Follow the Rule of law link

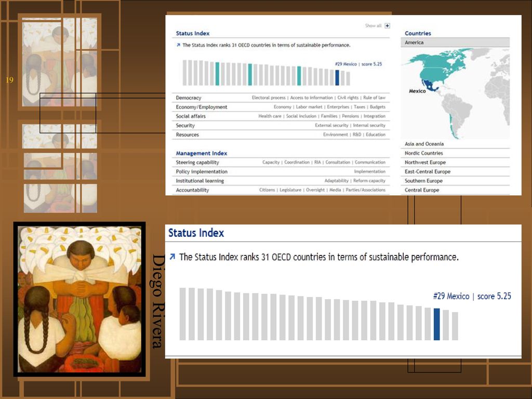(x=374, y=98)
